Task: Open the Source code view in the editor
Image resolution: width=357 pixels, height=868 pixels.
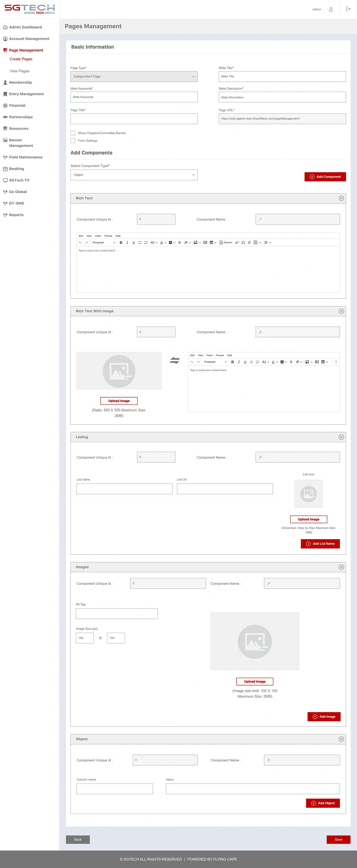Action: point(226,242)
